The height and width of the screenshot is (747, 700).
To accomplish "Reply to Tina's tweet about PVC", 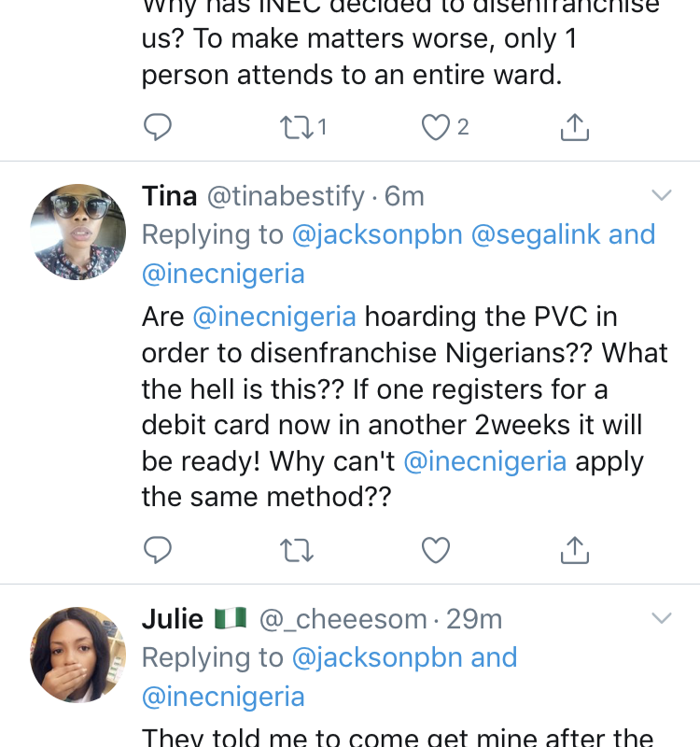I will 158,550.
